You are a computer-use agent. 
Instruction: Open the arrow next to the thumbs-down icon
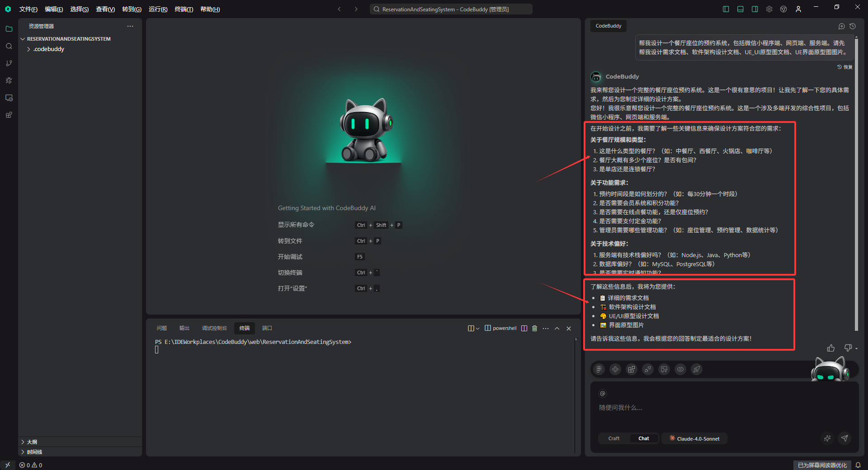tap(856, 348)
